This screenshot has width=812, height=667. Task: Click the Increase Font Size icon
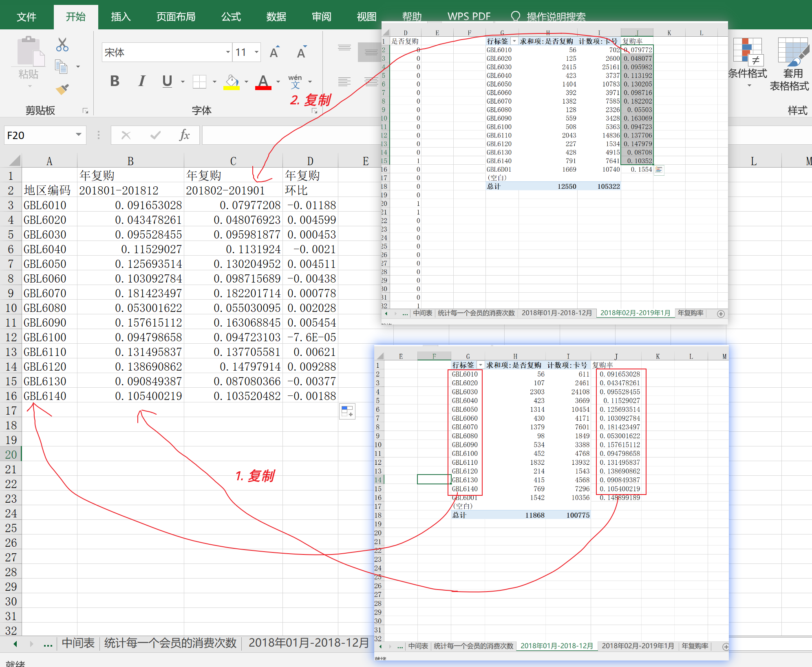[275, 52]
